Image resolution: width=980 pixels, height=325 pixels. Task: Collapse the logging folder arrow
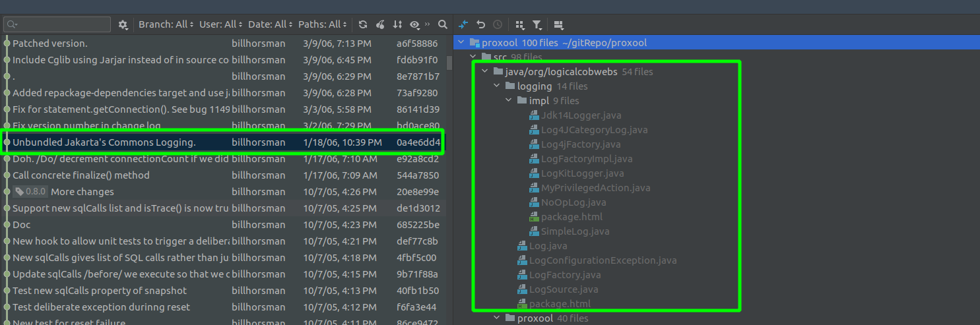click(497, 86)
